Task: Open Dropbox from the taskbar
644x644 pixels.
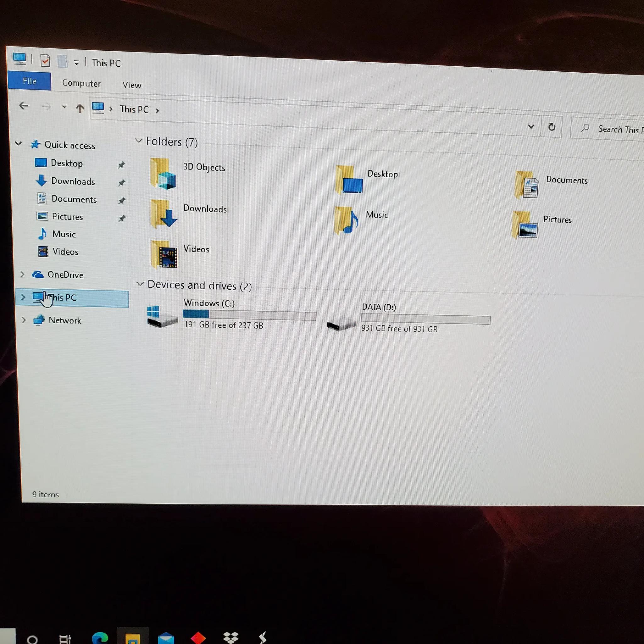Action: coord(231,638)
